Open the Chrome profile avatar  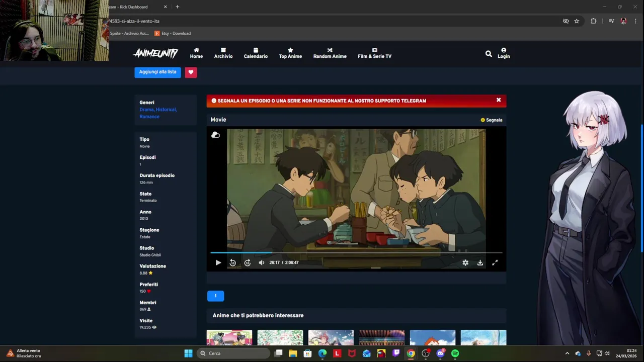(623, 21)
